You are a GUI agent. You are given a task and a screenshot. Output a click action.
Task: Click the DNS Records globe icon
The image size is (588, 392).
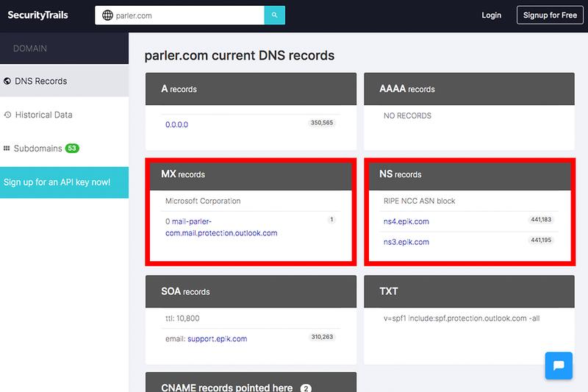(7, 81)
